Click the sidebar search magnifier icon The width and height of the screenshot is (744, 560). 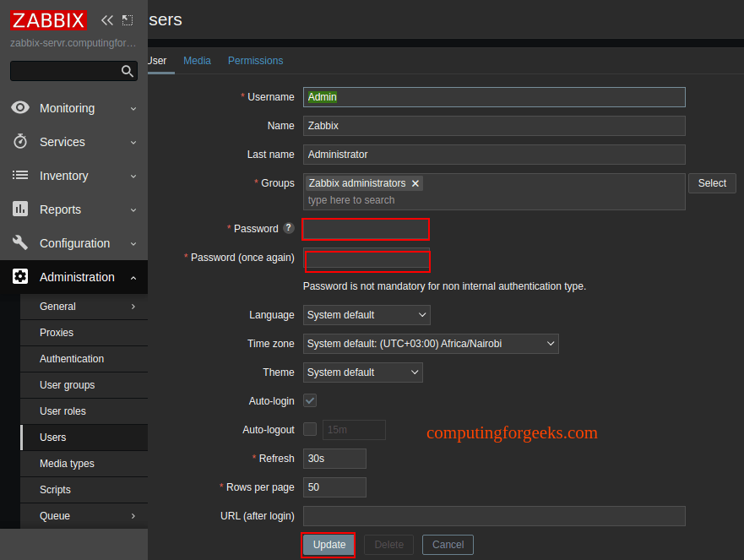[128, 71]
